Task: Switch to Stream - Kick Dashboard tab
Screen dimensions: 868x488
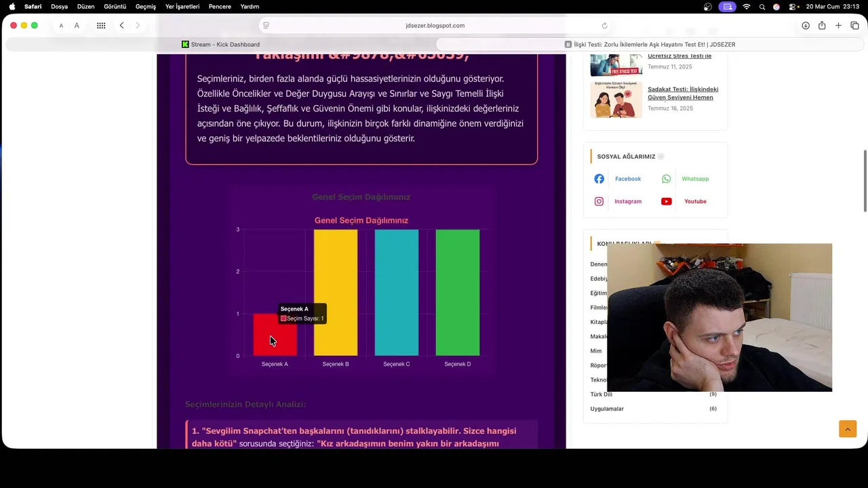Action: click(220, 44)
